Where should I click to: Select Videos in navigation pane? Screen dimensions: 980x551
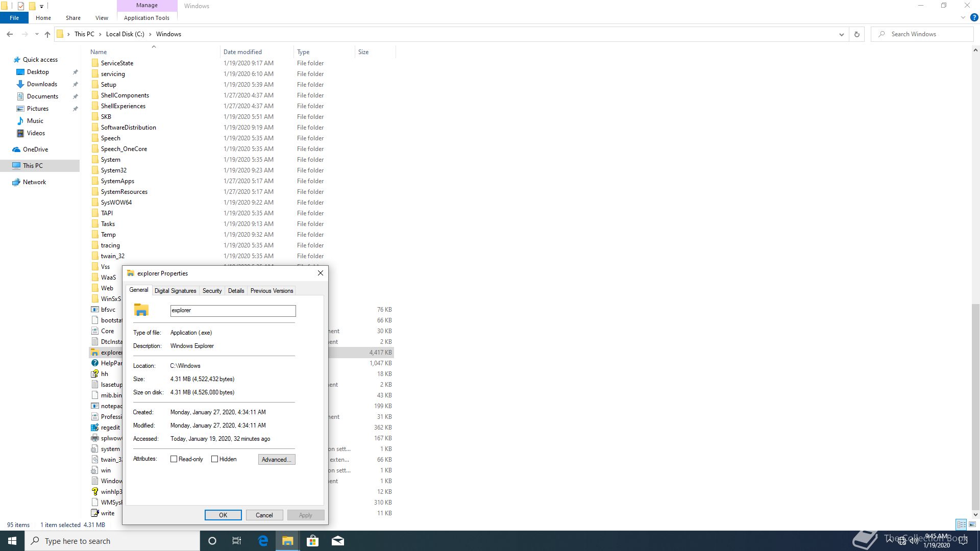36,133
